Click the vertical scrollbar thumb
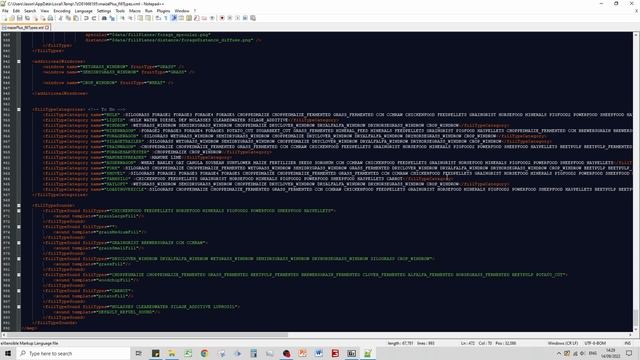Viewport: 640px width, 360px height. click(x=636, y=318)
